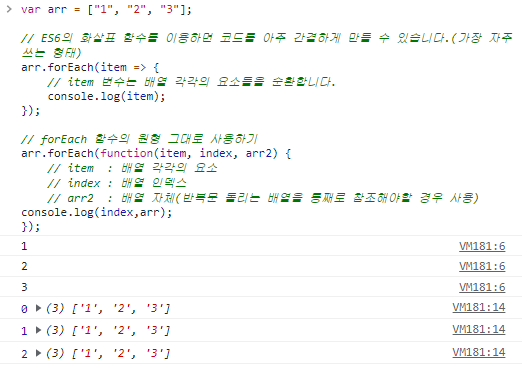
Task: Click the console input prompt chevron
Action: click(x=9, y=9)
